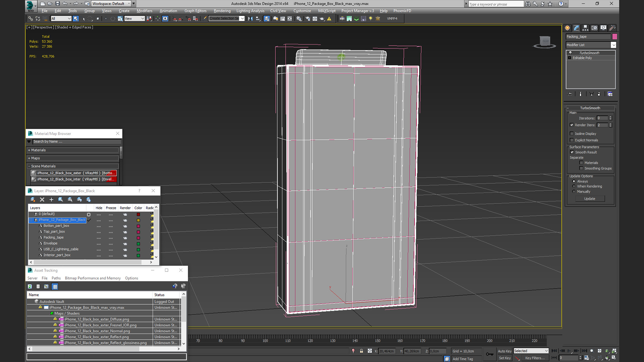Click the Open File folder icon

coord(50,4)
